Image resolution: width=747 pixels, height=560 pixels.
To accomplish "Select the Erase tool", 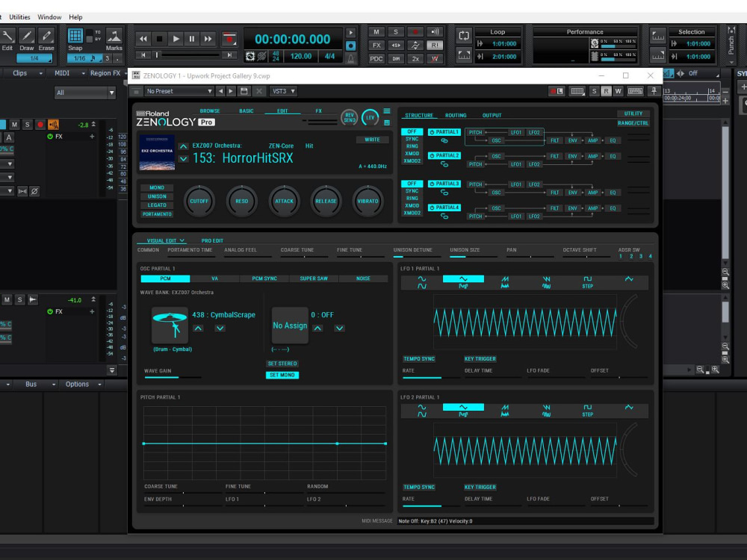I will [46, 36].
